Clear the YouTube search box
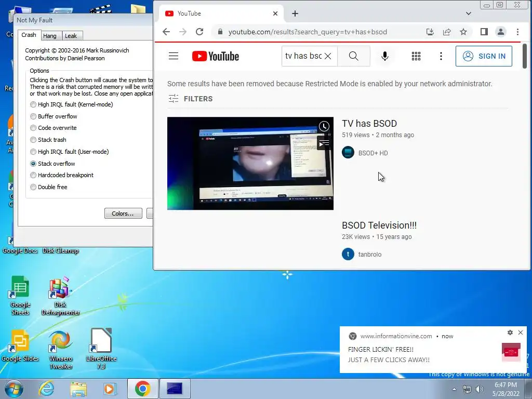Viewport: 532px width, 399px height. 328,56
